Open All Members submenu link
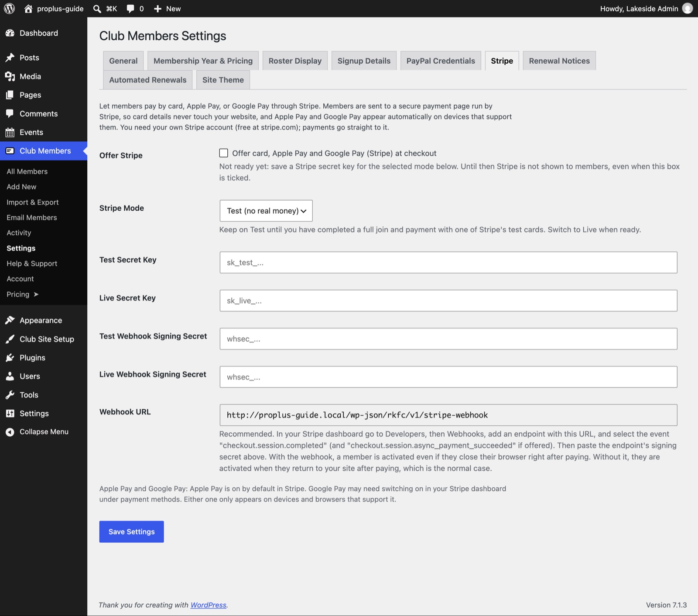This screenshot has height=616, width=698. (x=27, y=171)
